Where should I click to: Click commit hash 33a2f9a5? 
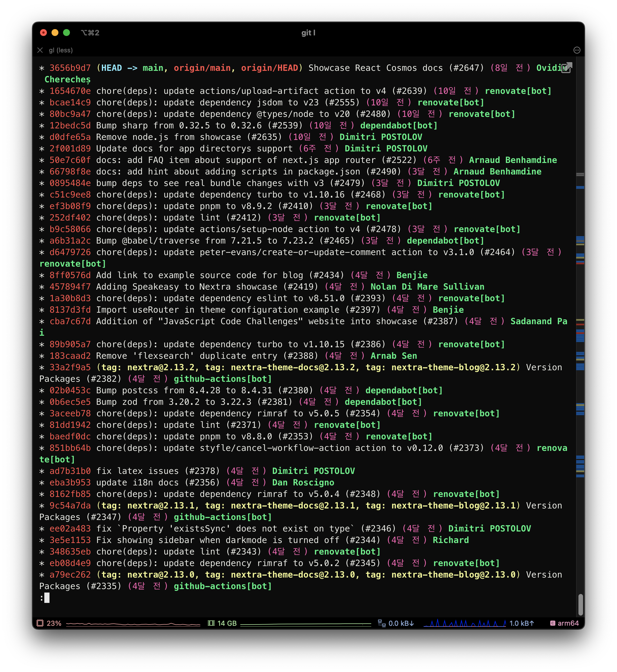(70, 367)
